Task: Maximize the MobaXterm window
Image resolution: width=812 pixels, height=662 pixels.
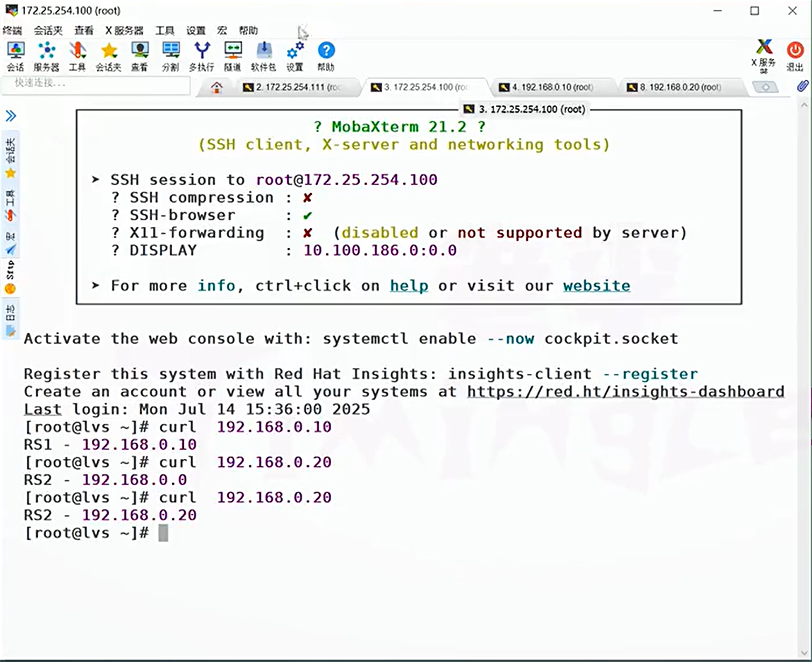Action: click(755, 10)
